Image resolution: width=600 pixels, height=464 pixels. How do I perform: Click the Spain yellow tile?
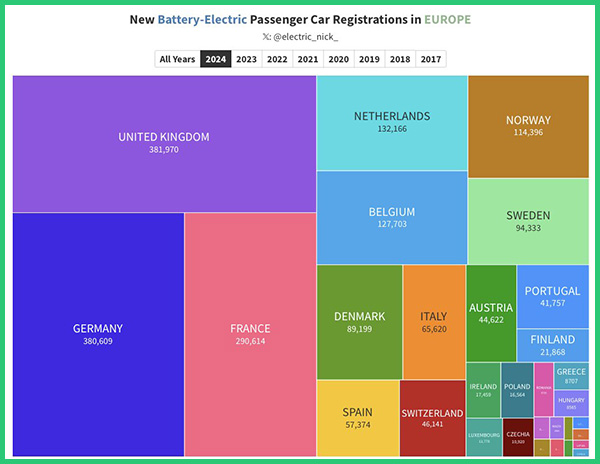tap(357, 418)
